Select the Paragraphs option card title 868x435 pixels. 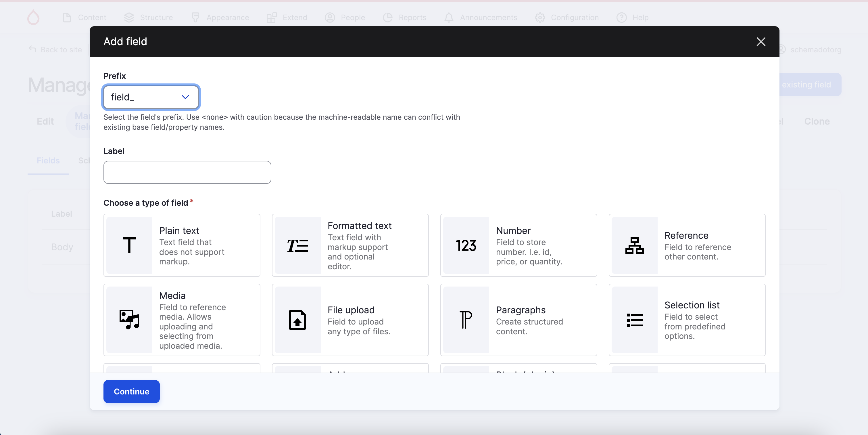[x=520, y=310]
